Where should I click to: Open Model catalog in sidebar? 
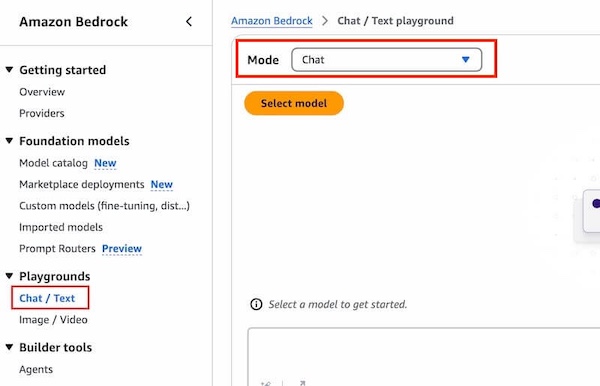pyautogui.click(x=53, y=163)
